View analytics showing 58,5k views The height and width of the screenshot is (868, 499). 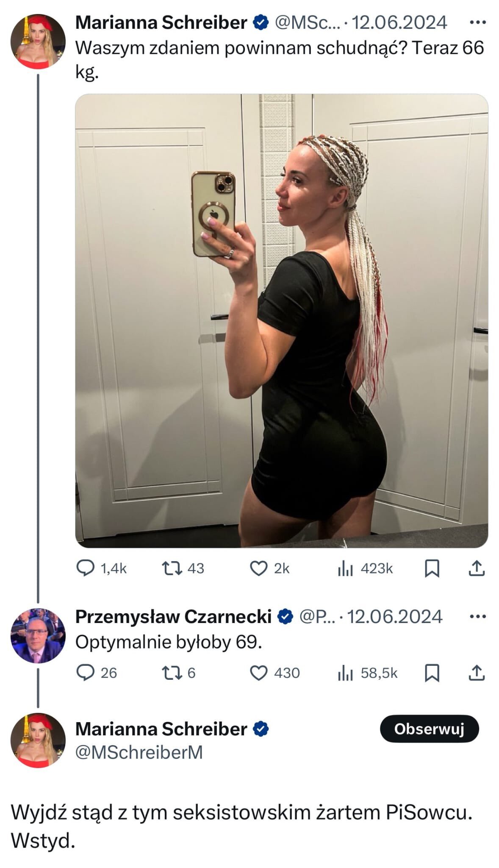(345, 673)
